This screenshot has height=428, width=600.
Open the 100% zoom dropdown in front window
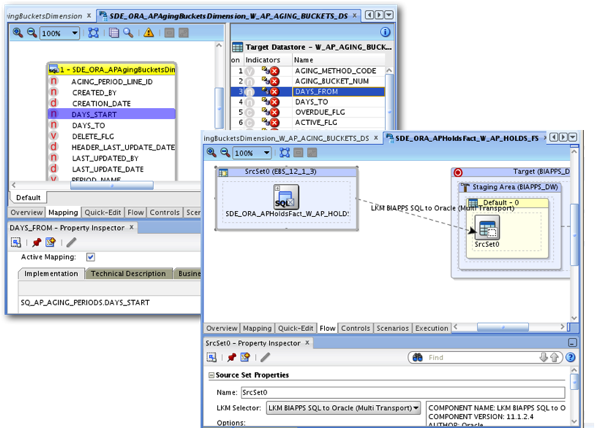[267, 153]
